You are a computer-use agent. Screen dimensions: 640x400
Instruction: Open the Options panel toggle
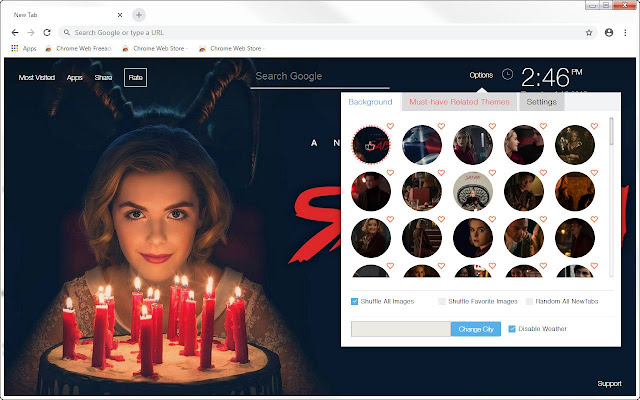[481, 75]
